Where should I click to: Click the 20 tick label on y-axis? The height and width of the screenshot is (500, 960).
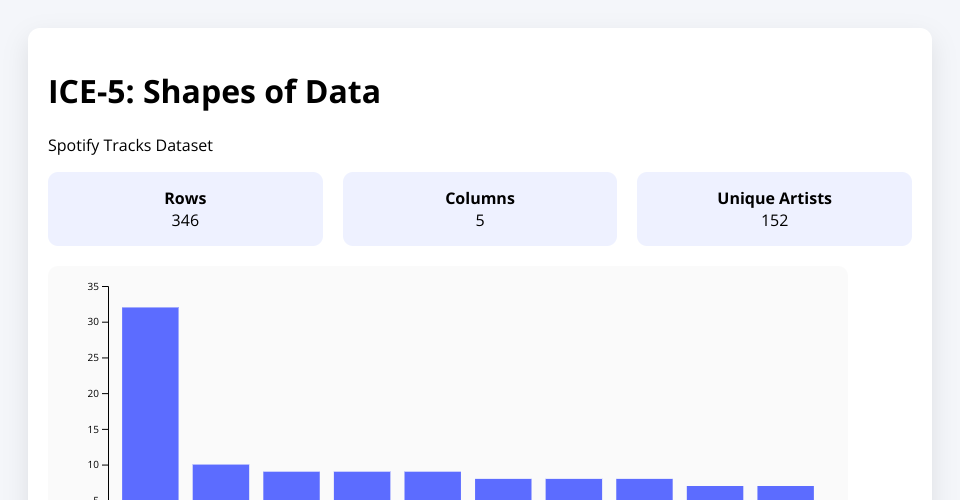tap(93, 394)
